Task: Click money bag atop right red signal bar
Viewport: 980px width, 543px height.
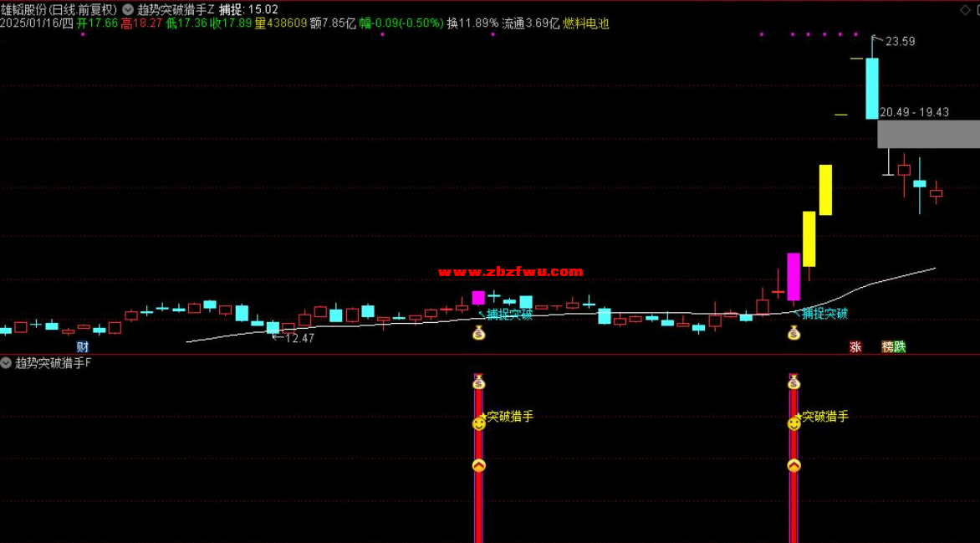Action: click(794, 382)
